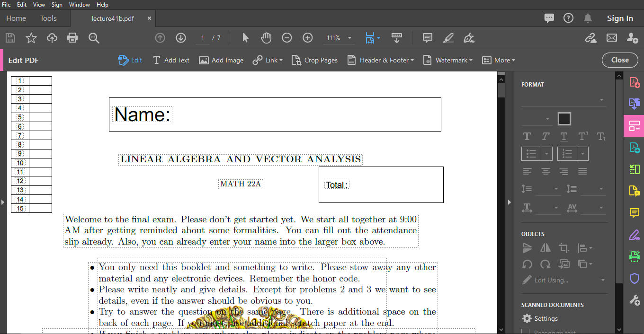Expand the Header & Footer dropdown
644x334 pixels.
point(381,60)
